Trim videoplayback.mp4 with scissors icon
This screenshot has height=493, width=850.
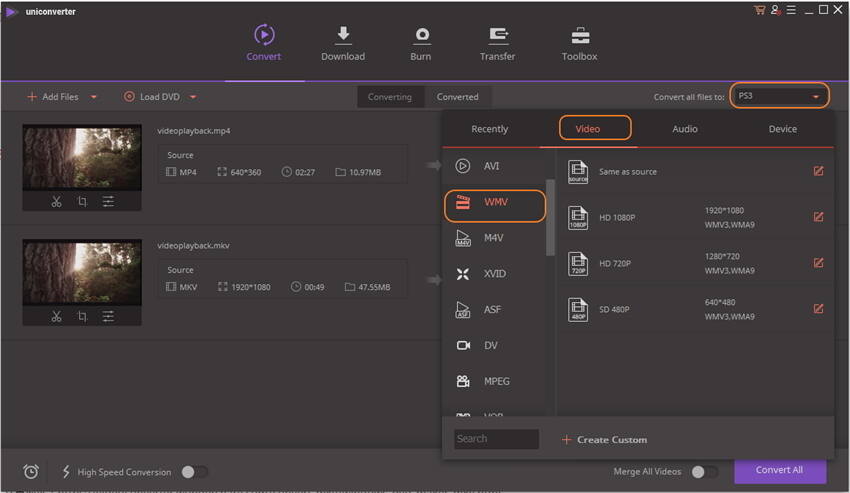point(56,202)
